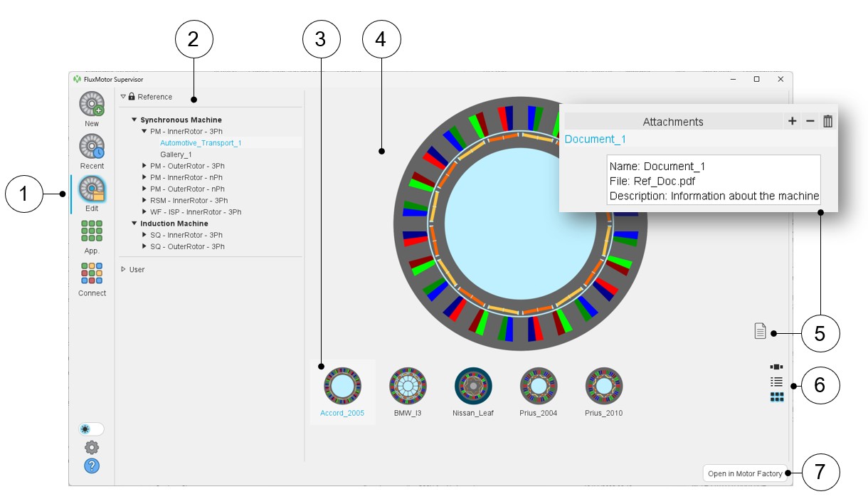Viewport: 868px width, 504px height.
Task: Open the attachments document icon
Action: (761, 331)
